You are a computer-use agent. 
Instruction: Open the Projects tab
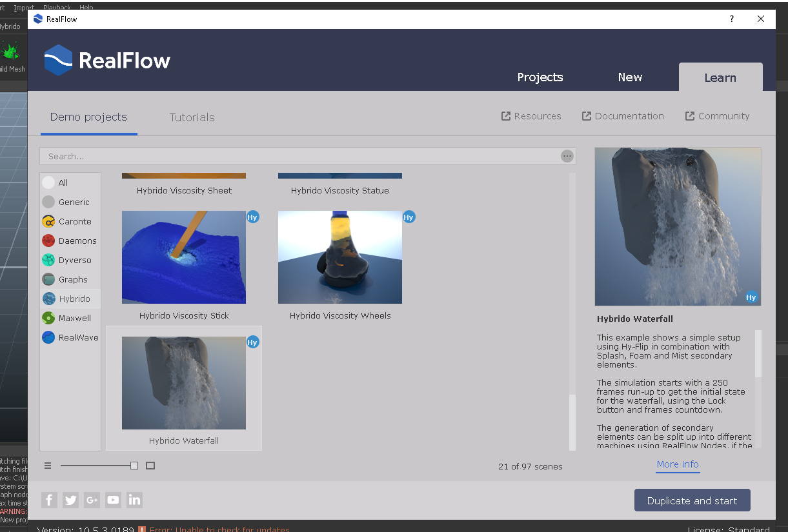point(540,77)
